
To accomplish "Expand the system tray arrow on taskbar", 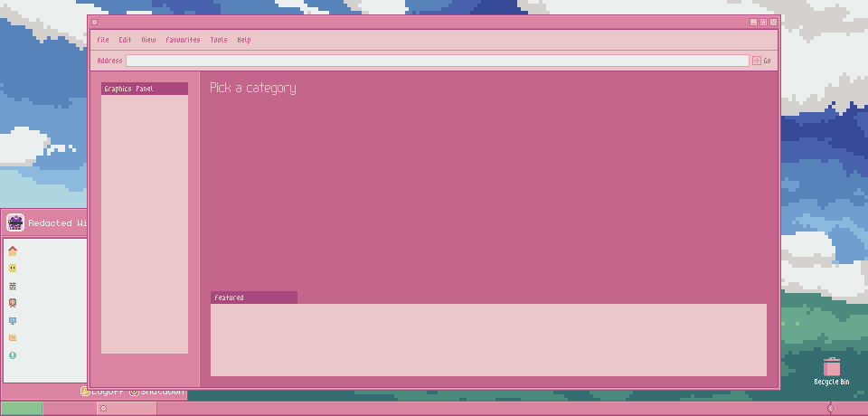I will [x=830, y=409].
